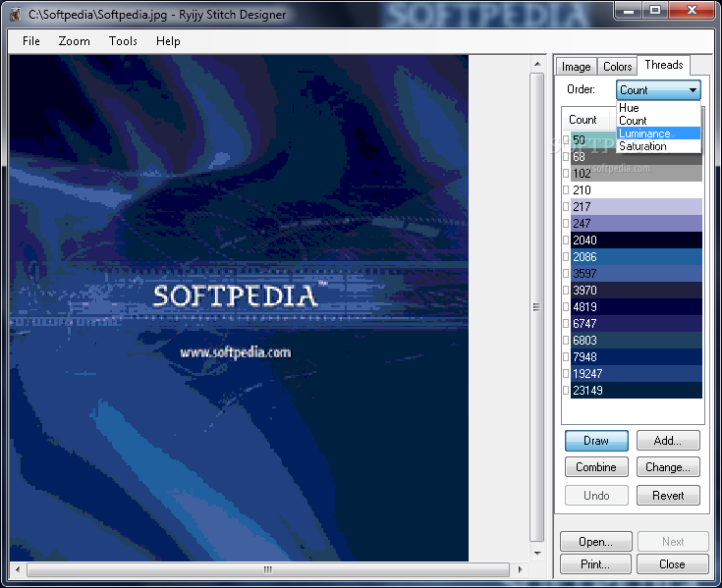
Task: Click the Change... button
Action: point(668,467)
